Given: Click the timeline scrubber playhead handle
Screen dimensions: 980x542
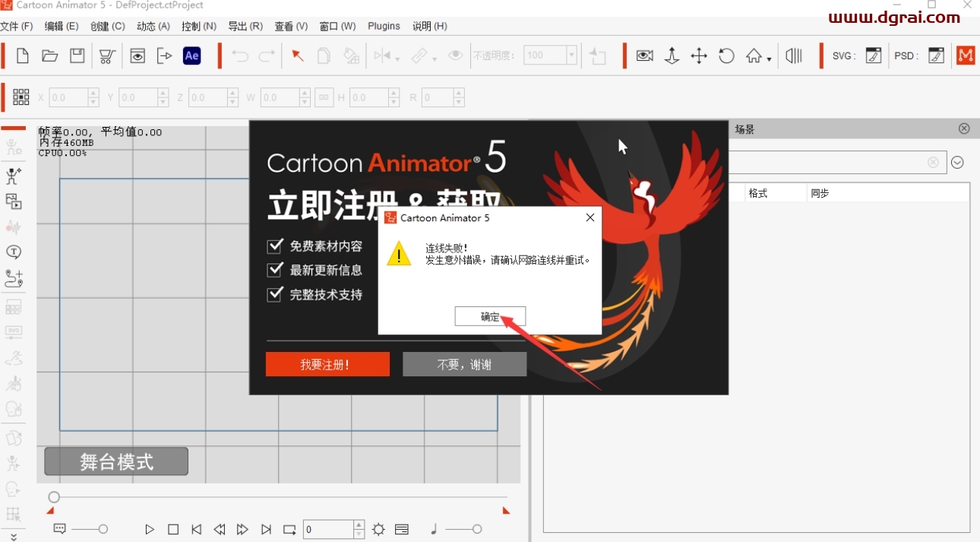Looking at the screenshot, I should tap(54, 497).
